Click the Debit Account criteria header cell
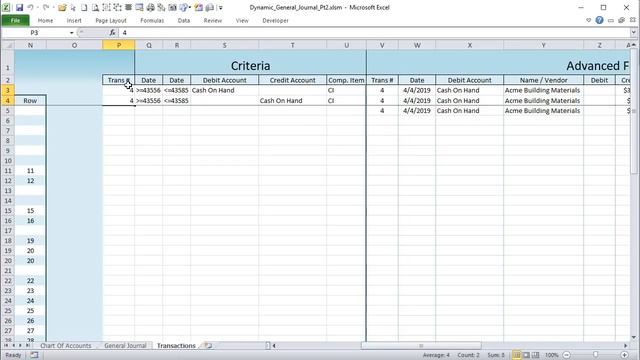Viewport: 640px width, 360px height. pyautogui.click(x=224, y=80)
